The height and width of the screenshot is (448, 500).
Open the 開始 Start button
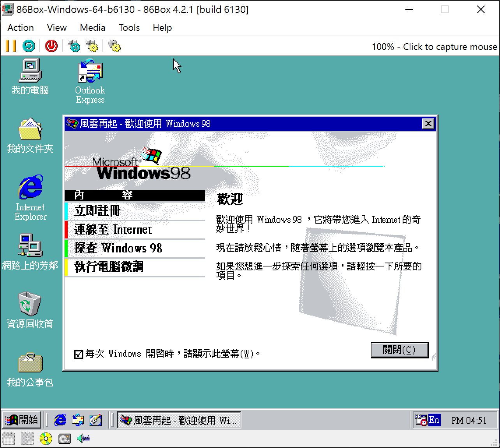tap(22, 420)
